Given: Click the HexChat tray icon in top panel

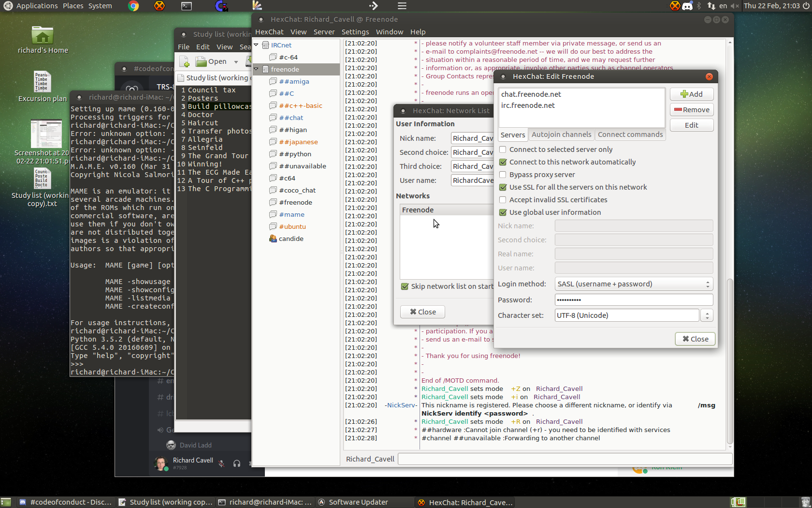Looking at the screenshot, I should (675, 6).
